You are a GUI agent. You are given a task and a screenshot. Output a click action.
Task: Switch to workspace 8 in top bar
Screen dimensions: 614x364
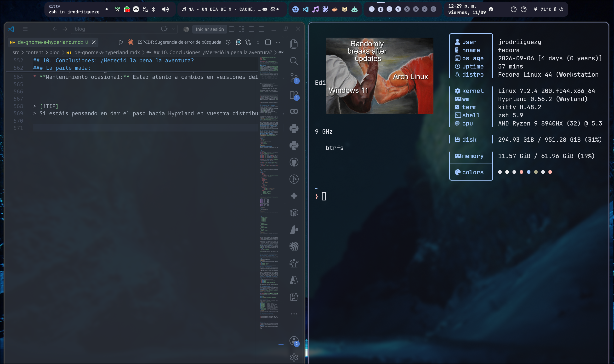point(433,9)
